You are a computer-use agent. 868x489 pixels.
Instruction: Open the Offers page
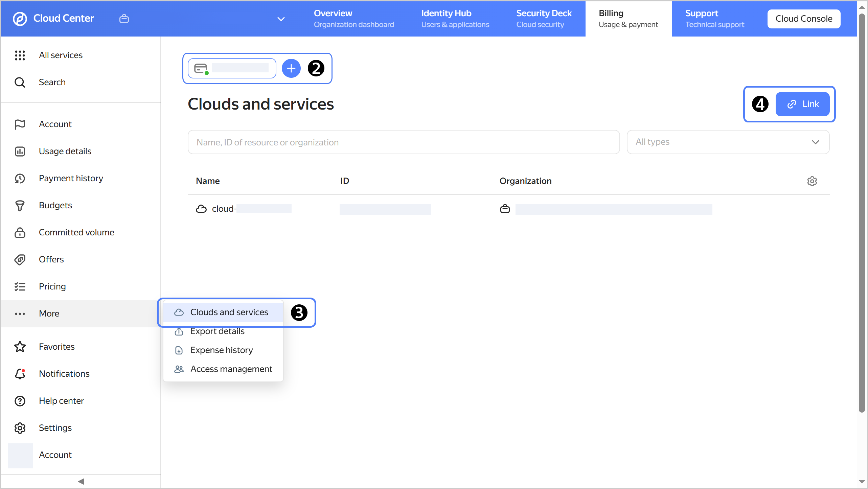[x=51, y=259]
